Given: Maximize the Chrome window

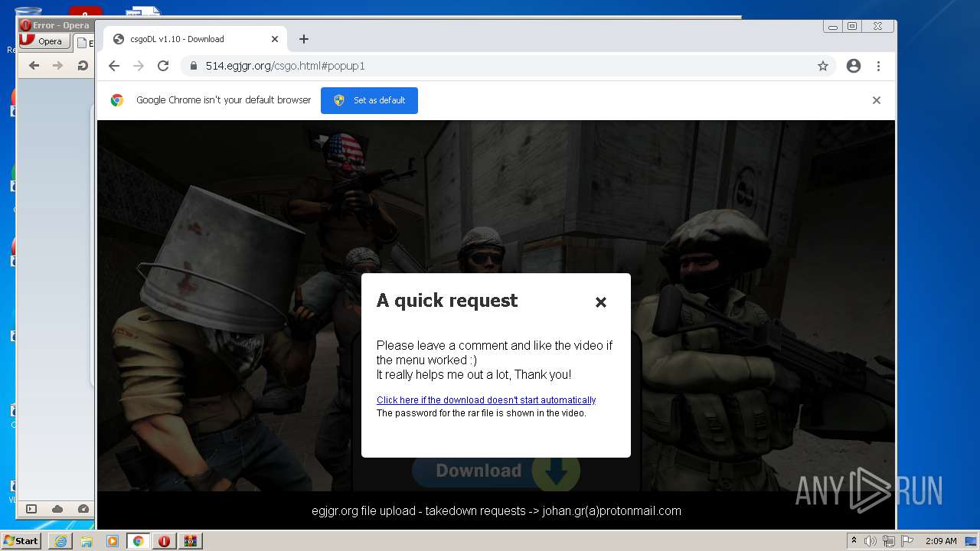Looking at the screenshot, I should coord(851,26).
